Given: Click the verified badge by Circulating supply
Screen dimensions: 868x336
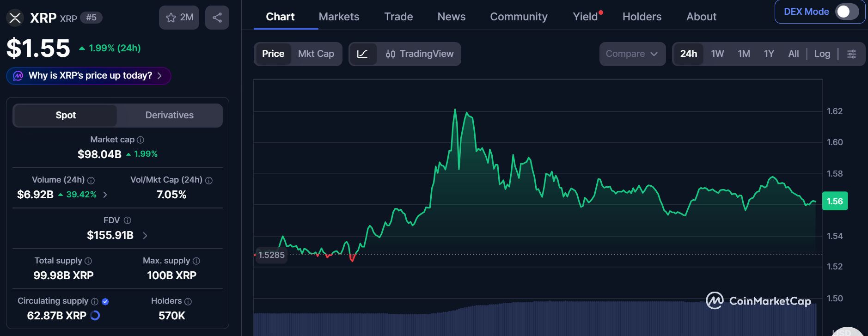Looking at the screenshot, I should (x=105, y=301).
